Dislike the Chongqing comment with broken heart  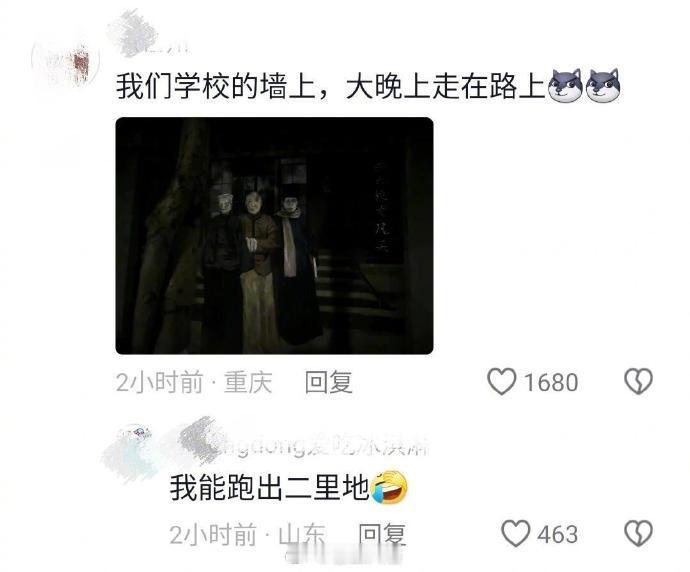pyautogui.click(x=639, y=381)
